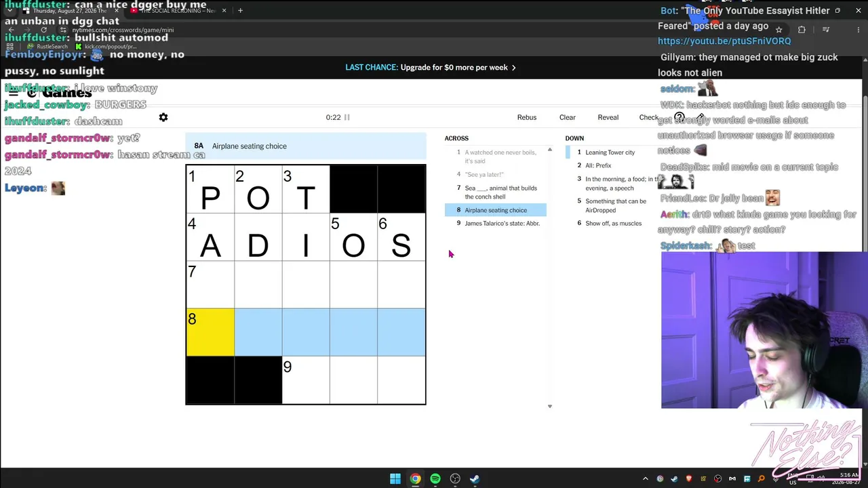Click the nytimes.com address bar
Screen dimensions: 868x488
tap(123, 30)
